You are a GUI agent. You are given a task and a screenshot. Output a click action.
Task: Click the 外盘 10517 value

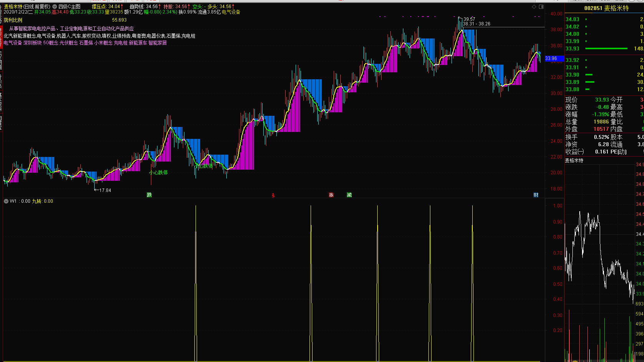[x=601, y=129]
